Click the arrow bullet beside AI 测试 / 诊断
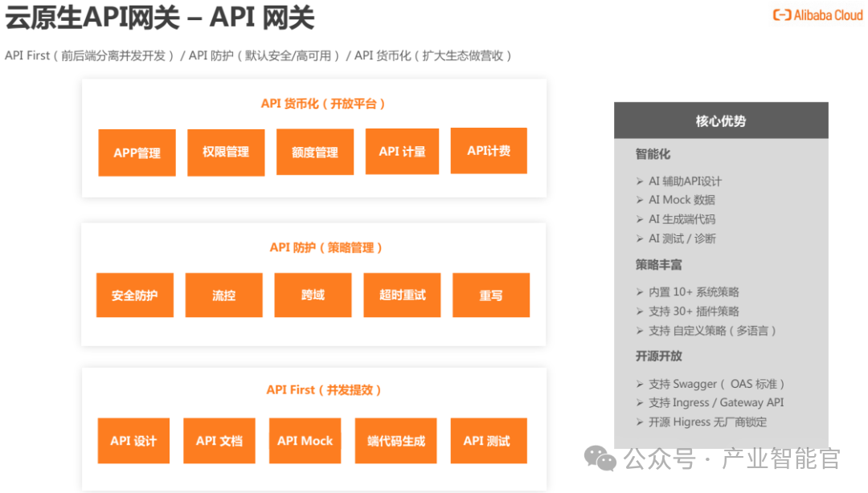Image resolution: width=868 pixels, height=493 pixels. (640, 238)
